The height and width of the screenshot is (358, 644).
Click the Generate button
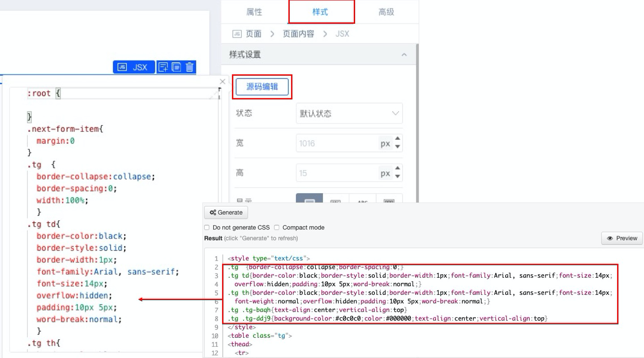click(226, 212)
